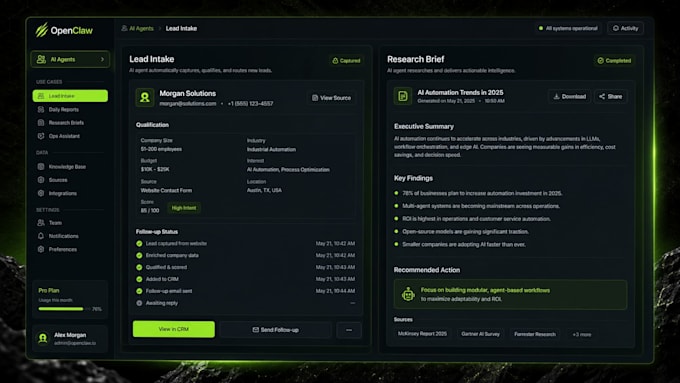Open the Forrester Research source
This screenshot has height=383, width=680.
[x=535, y=334]
